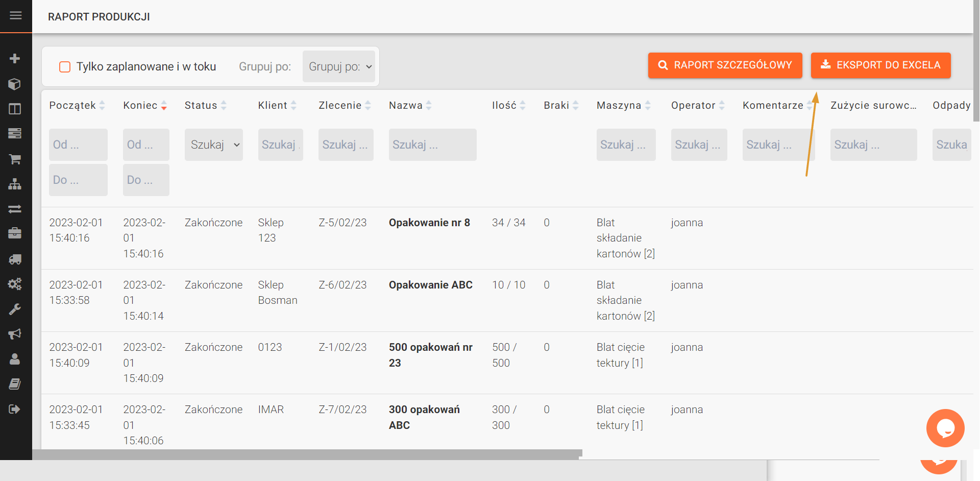The image size is (980, 481).
Task: Click the 'Raport szczegółowy' button
Action: (x=725, y=65)
